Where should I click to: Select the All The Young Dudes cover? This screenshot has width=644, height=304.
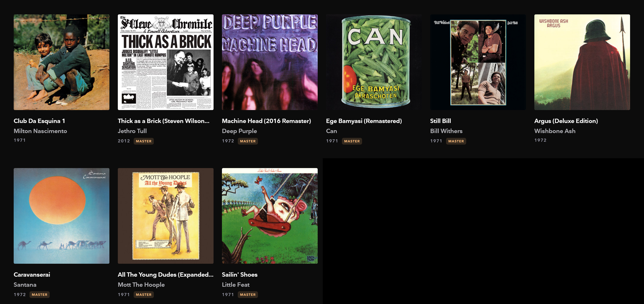(166, 216)
